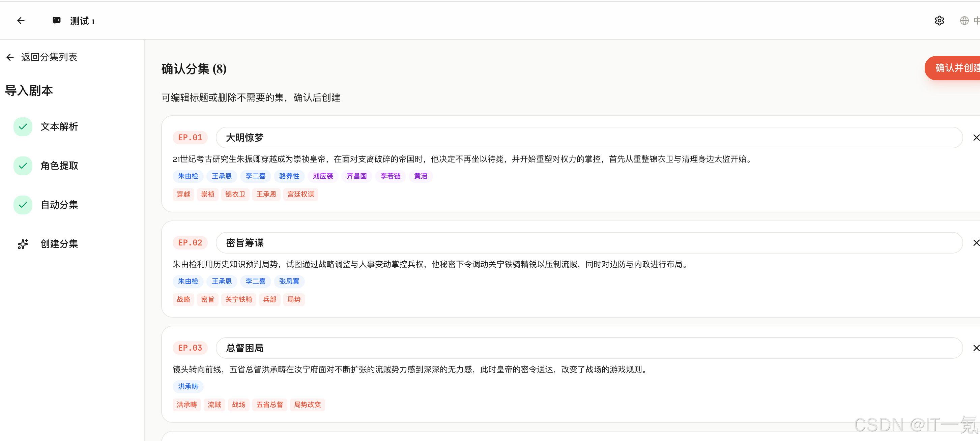Click the app logo beside 测试 1

[56, 20]
